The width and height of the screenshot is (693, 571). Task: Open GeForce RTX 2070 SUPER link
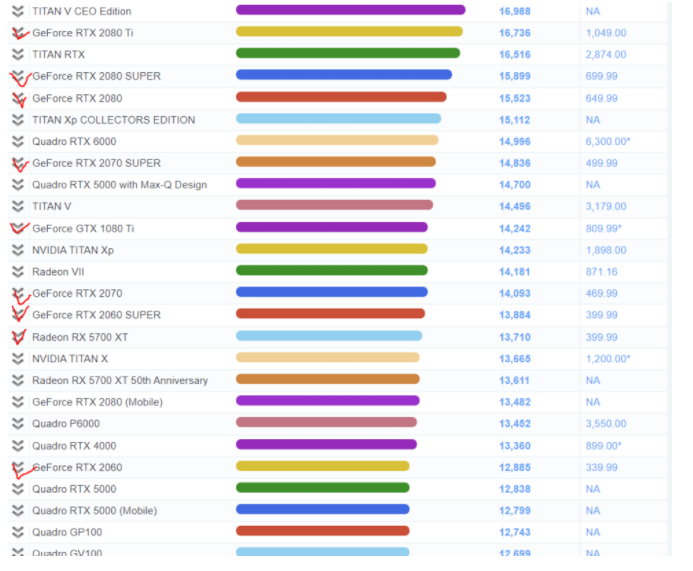click(x=96, y=163)
